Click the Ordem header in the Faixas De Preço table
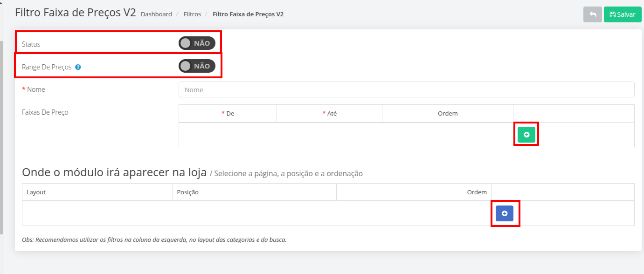 (448, 114)
